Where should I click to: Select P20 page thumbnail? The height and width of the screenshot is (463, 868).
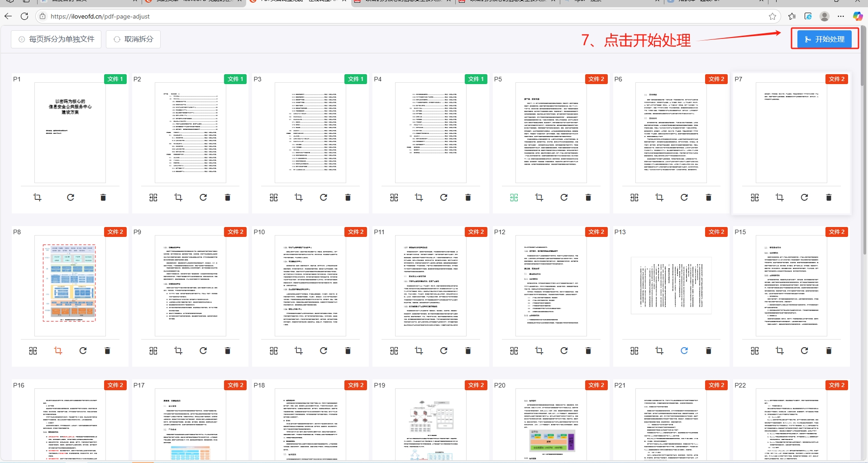click(x=551, y=424)
